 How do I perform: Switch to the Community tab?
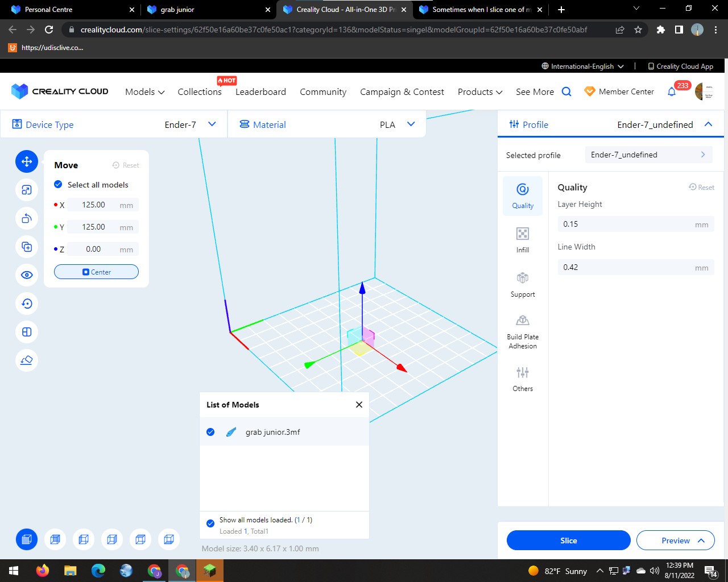click(322, 92)
